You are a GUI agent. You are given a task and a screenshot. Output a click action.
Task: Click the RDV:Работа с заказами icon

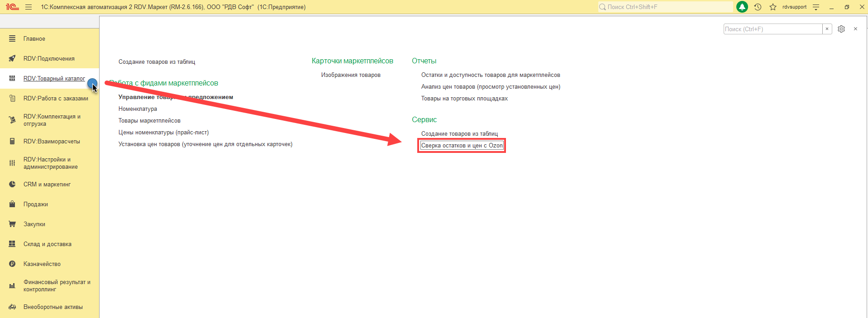pyautogui.click(x=12, y=98)
